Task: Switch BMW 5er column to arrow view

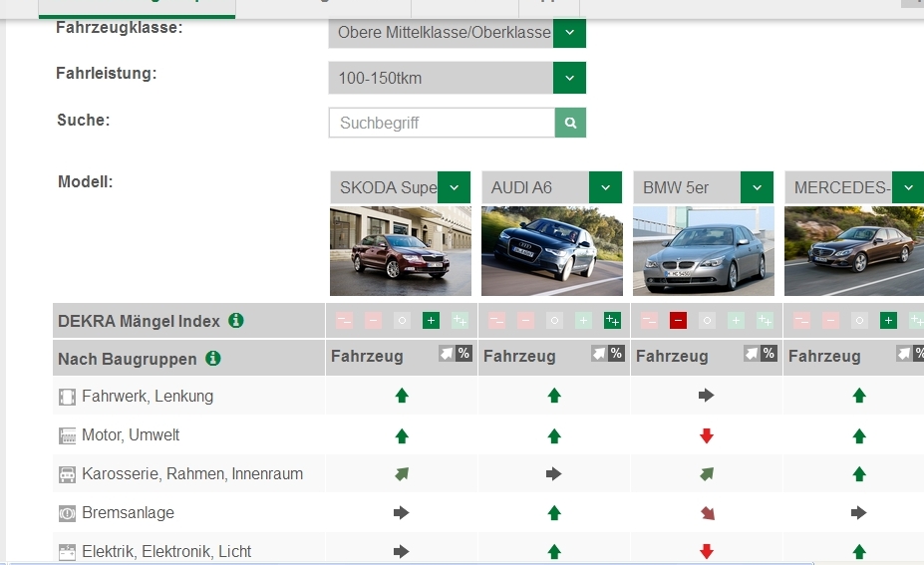Action: coord(753,354)
